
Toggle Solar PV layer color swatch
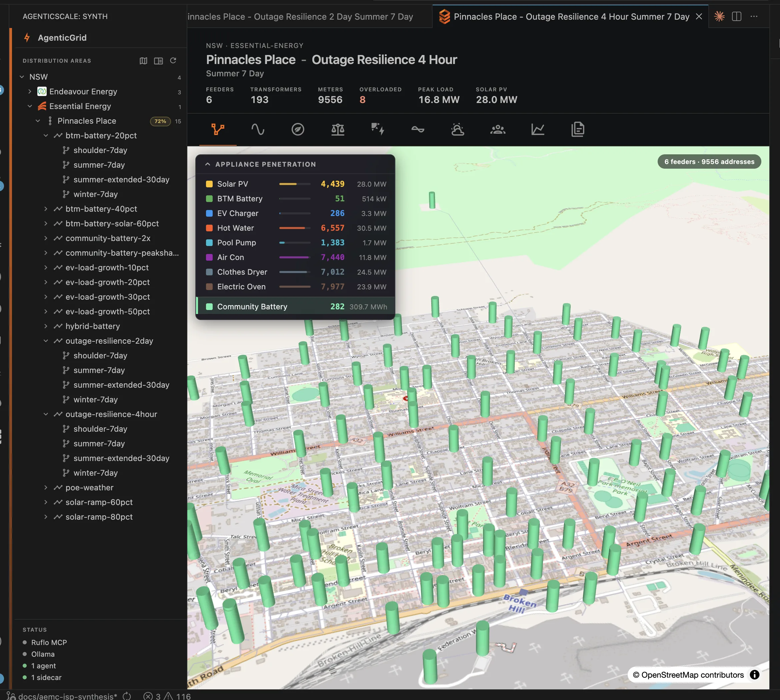coord(209,184)
